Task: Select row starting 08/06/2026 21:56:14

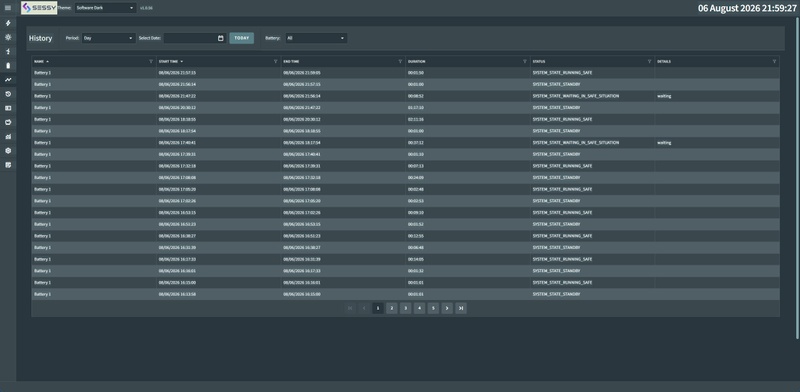Action: pyautogui.click(x=405, y=84)
